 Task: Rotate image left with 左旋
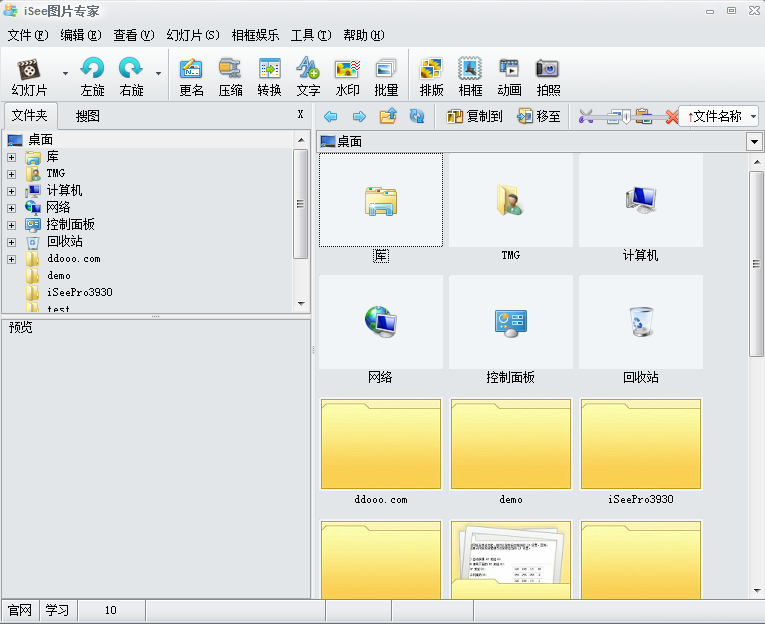[92, 76]
